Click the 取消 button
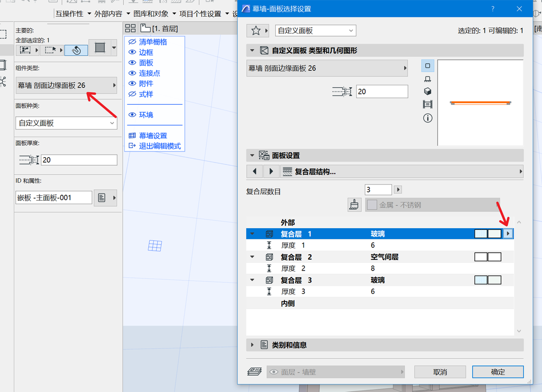The height and width of the screenshot is (392, 542). pyautogui.click(x=440, y=372)
